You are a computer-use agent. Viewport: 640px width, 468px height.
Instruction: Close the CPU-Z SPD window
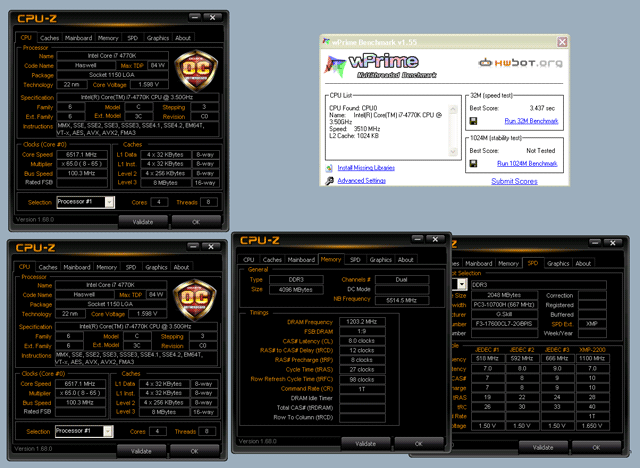click(613, 243)
